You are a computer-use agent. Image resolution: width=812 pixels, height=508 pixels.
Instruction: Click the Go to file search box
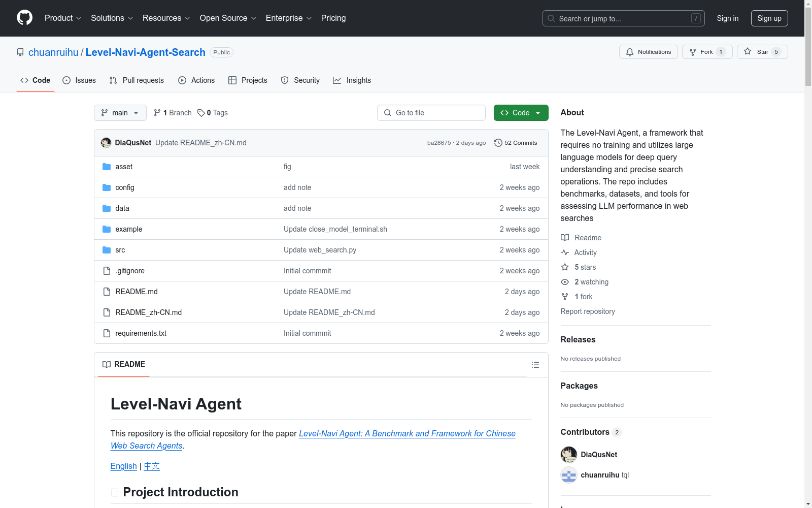(431, 113)
